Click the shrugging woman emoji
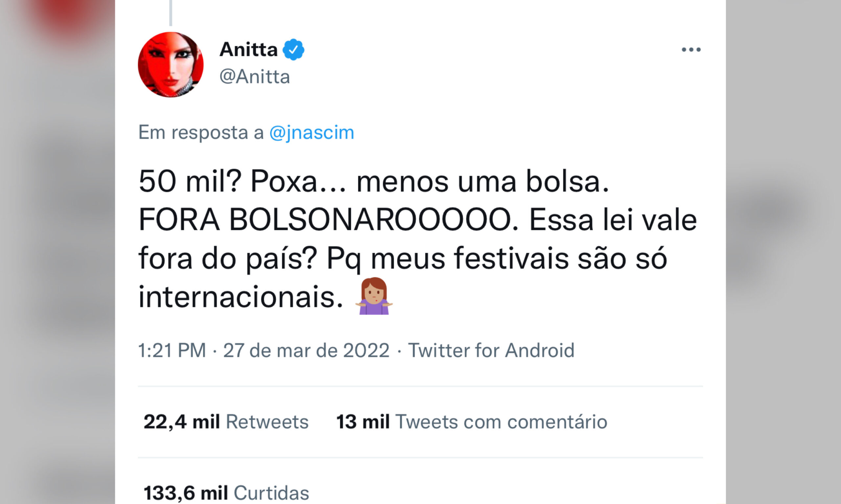The image size is (841, 504). tap(374, 296)
